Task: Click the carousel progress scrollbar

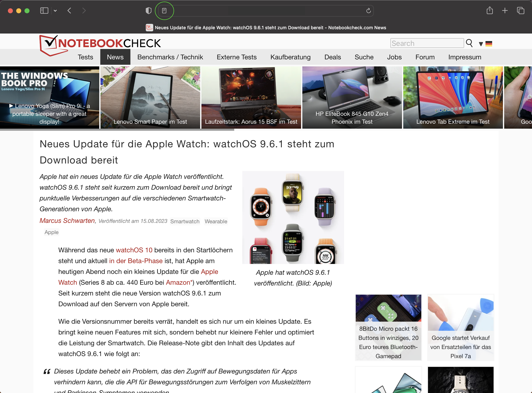Action: coord(117,130)
